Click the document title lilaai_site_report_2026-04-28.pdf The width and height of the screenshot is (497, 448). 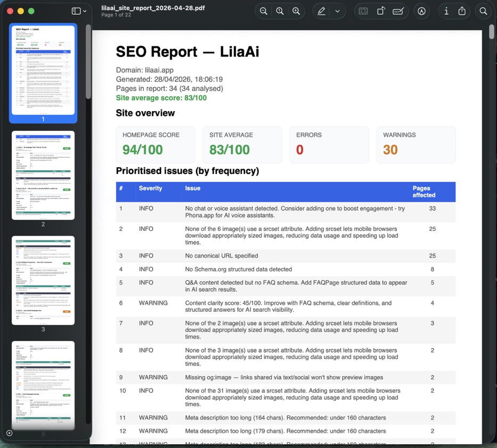pos(153,8)
